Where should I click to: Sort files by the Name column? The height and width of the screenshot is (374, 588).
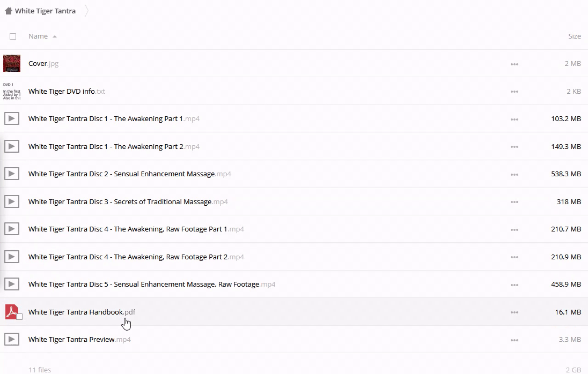tap(38, 36)
